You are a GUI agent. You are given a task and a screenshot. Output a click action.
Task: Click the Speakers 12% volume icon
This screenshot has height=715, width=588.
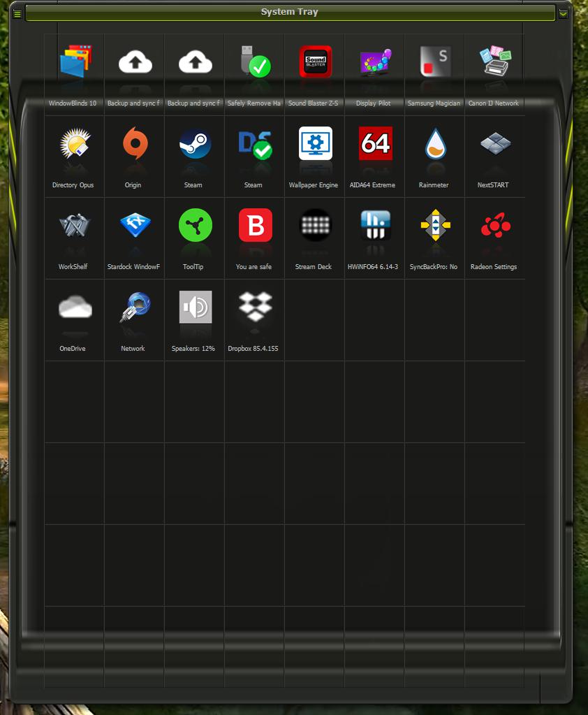(x=195, y=308)
